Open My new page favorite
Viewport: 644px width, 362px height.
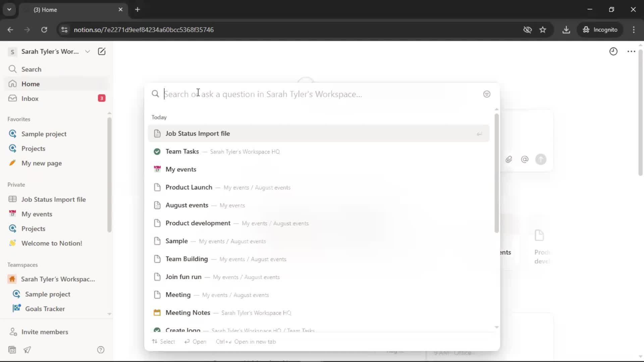56,163
